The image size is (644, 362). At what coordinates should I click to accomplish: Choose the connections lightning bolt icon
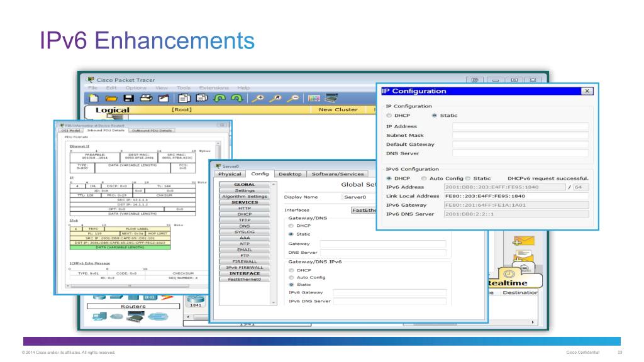[x=167, y=297]
